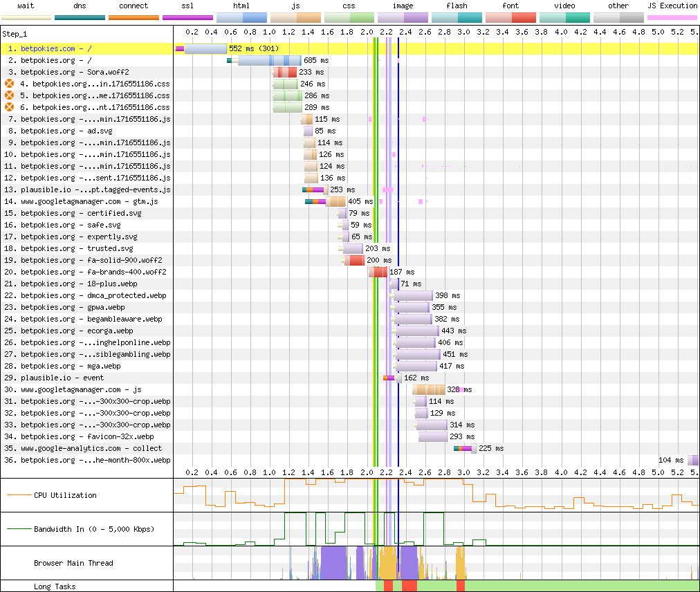Click the image legend color bar
Viewport: 700px width, 592px height.
(403, 18)
